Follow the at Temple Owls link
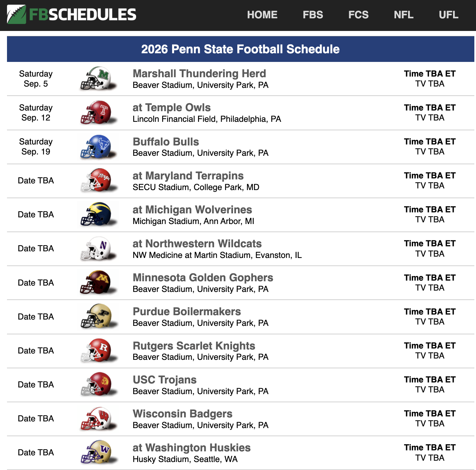 coord(171,108)
